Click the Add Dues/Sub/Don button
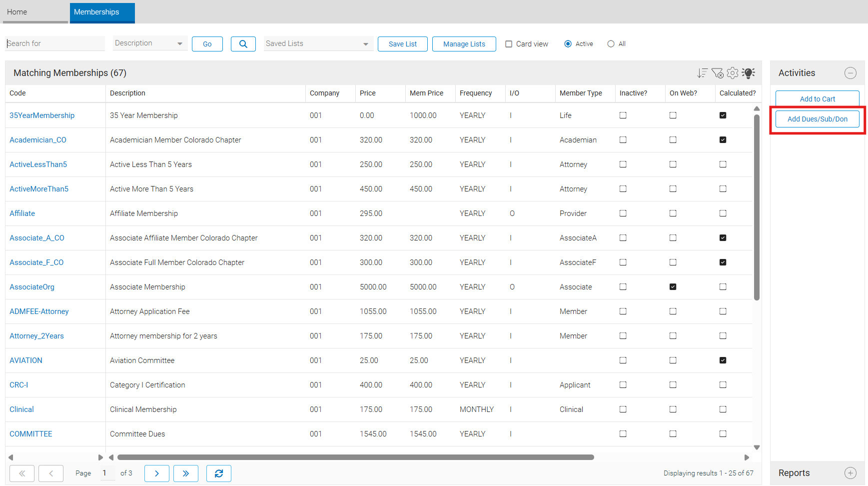This screenshot has height=486, width=868. coord(817,119)
